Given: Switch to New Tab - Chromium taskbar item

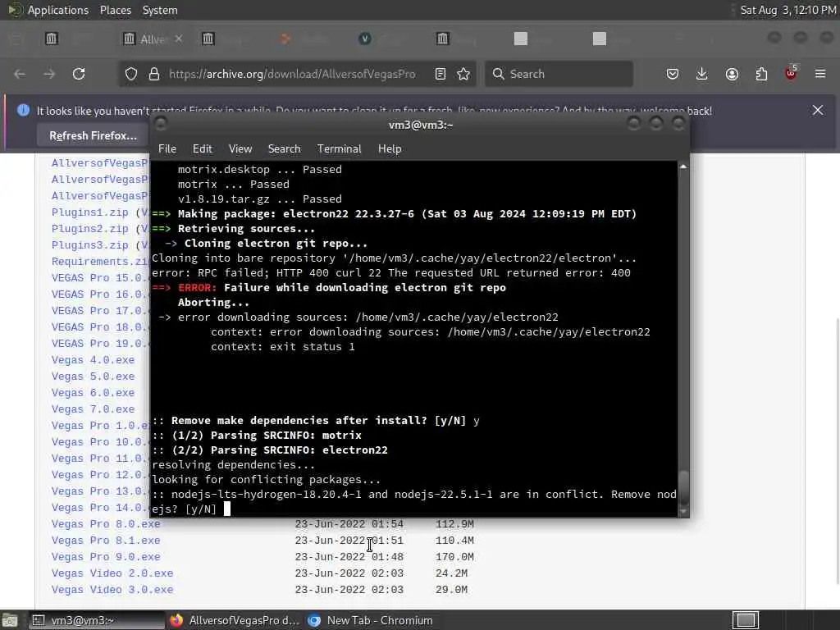Looking at the screenshot, I should click(x=371, y=620).
